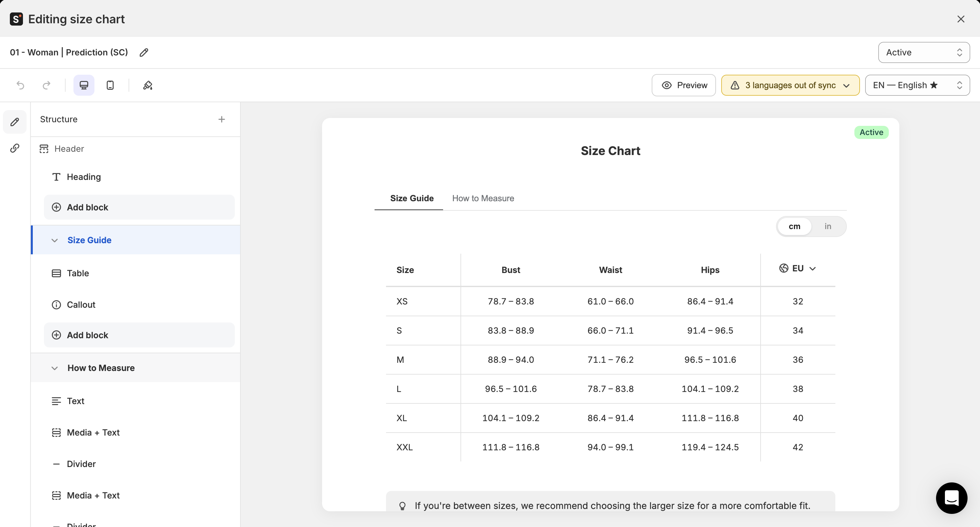Add block under Header section
The image size is (980, 527).
pos(139,207)
